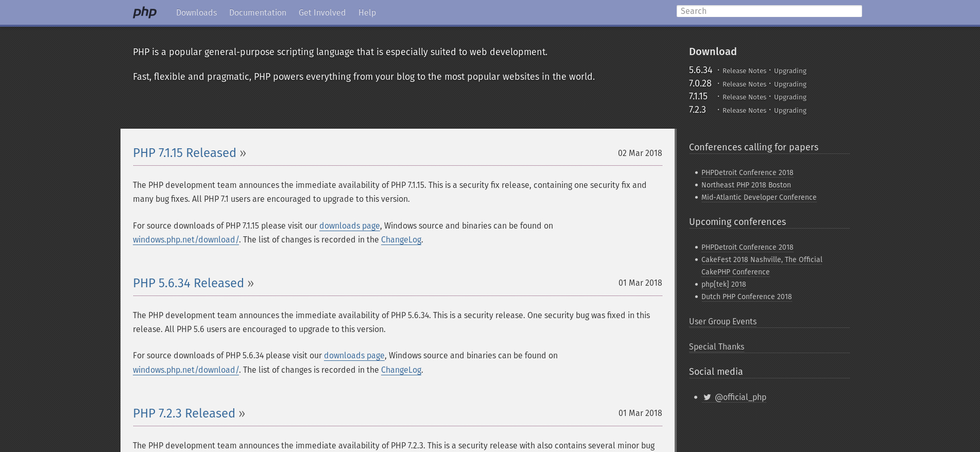
Task: Open the Upcoming conferences heading
Action: click(737, 222)
